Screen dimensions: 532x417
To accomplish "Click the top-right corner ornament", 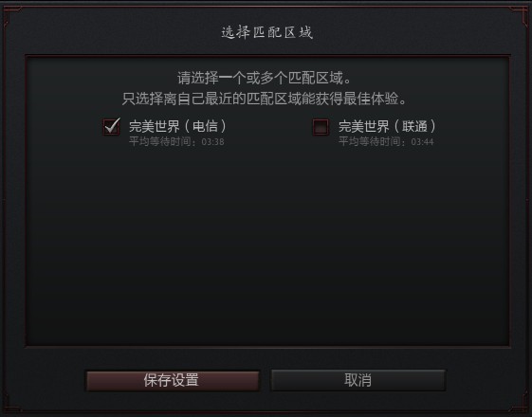I will pos(521,15).
